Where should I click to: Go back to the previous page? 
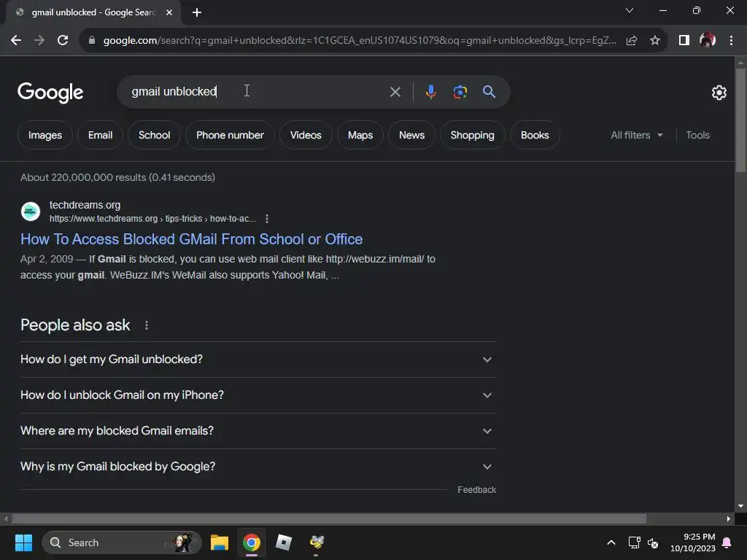(16, 41)
